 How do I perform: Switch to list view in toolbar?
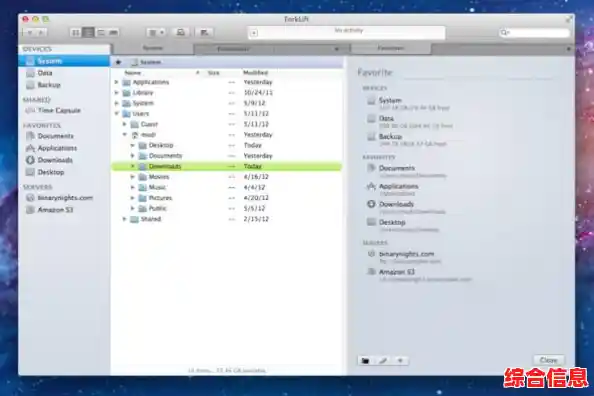pyautogui.click(x=88, y=33)
